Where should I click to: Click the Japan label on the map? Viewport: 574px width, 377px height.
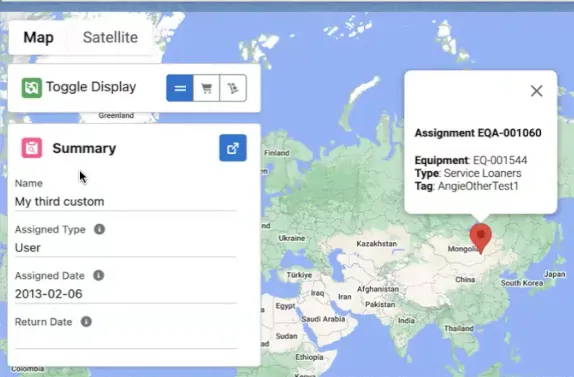555,274
